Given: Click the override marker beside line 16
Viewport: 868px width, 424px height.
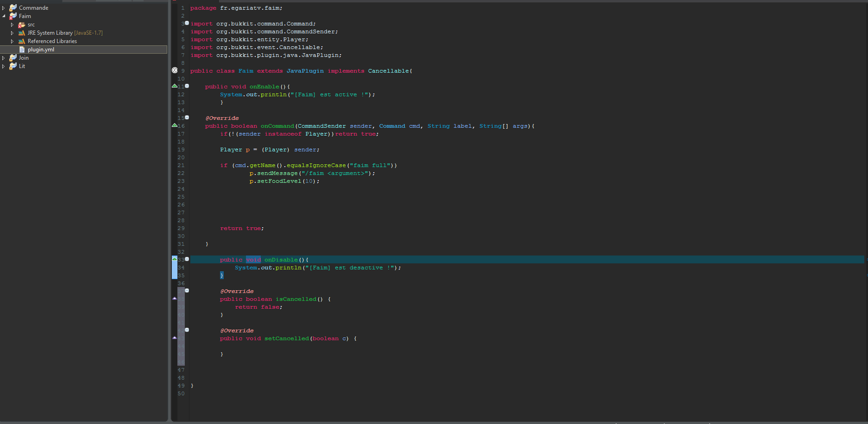Looking at the screenshot, I should point(175,125).
